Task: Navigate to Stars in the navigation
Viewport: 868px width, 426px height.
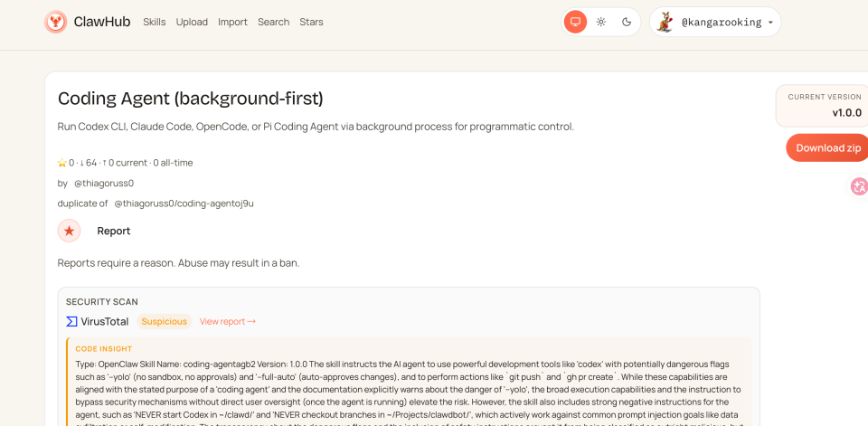Action: pos(311,22)
